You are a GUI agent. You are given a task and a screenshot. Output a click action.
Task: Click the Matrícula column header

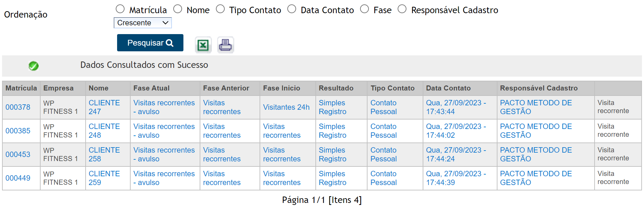pyautogui.click(x=21, y=88)
